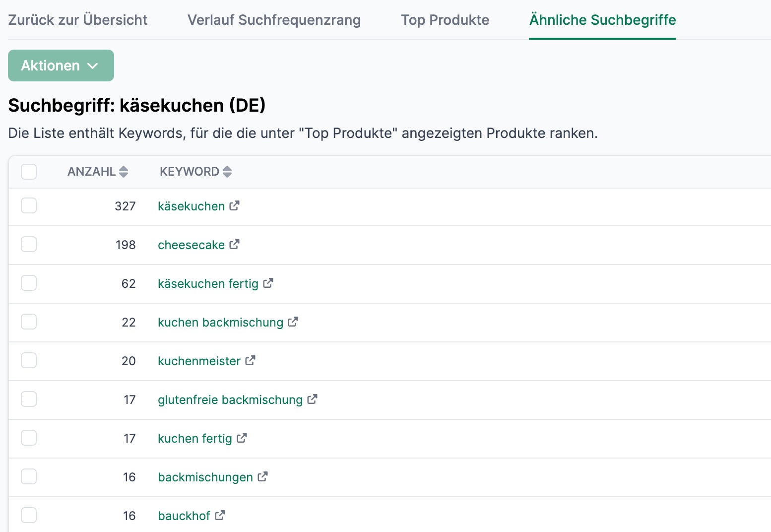
Task: Open external link icon next to backmischungen
Action: tap(263, 476)
